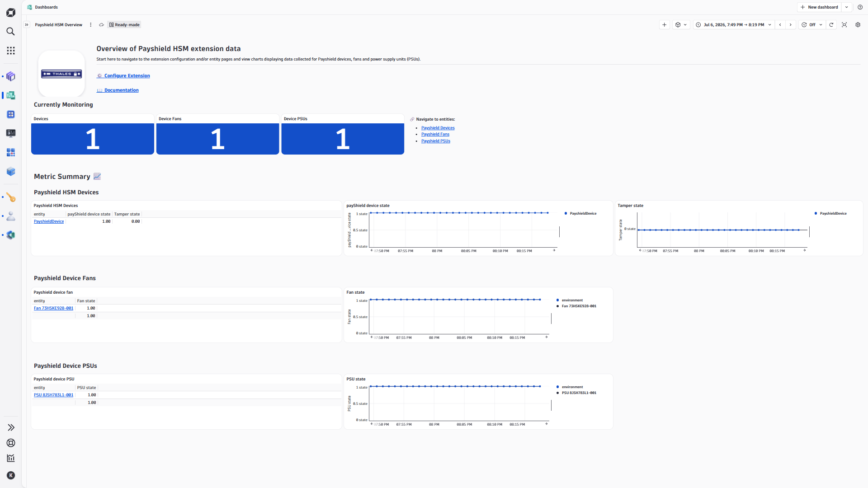Viewport: 868px width, 488px height.
Task: Open the blue tiles app with red dot
Action: 11,152
